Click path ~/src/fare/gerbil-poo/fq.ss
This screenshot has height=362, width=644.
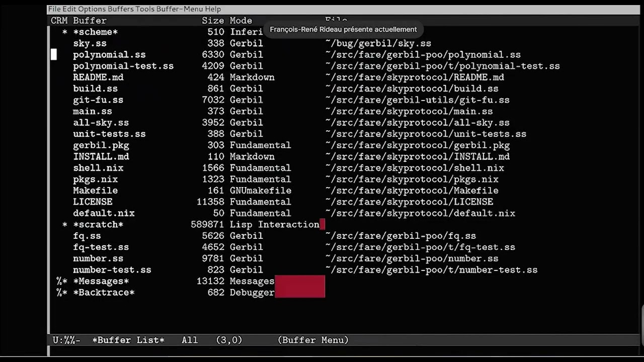tap(400, 236)
